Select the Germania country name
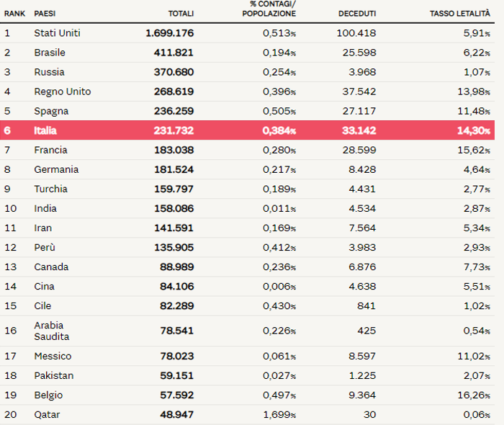Viewport: 504px width, 425px height. (56, 169)
